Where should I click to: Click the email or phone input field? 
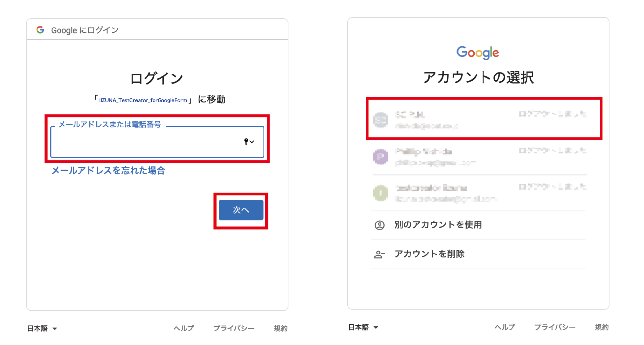pos(146,143)
